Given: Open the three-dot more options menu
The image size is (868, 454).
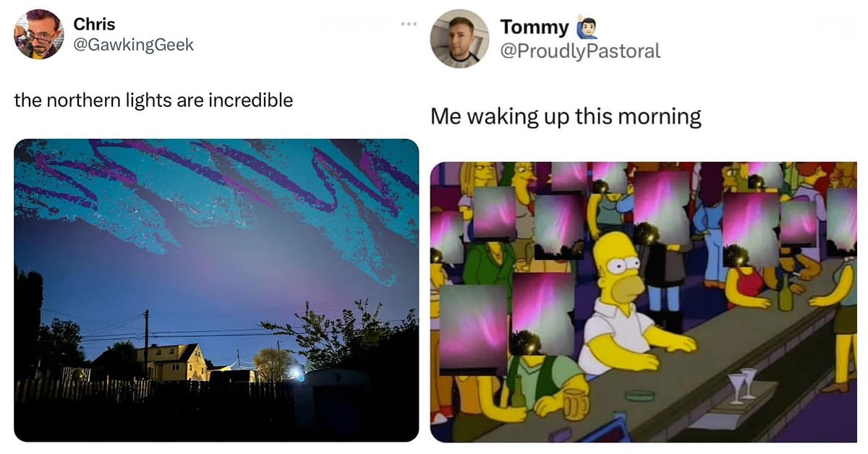Looking at the screenshot, I should point(409,25).
